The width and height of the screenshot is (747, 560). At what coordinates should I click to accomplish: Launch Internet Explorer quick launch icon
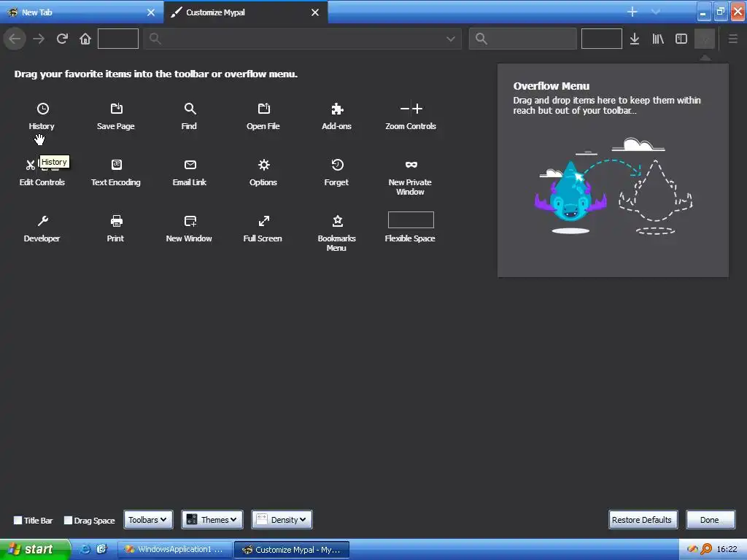(x=85, y=549)
